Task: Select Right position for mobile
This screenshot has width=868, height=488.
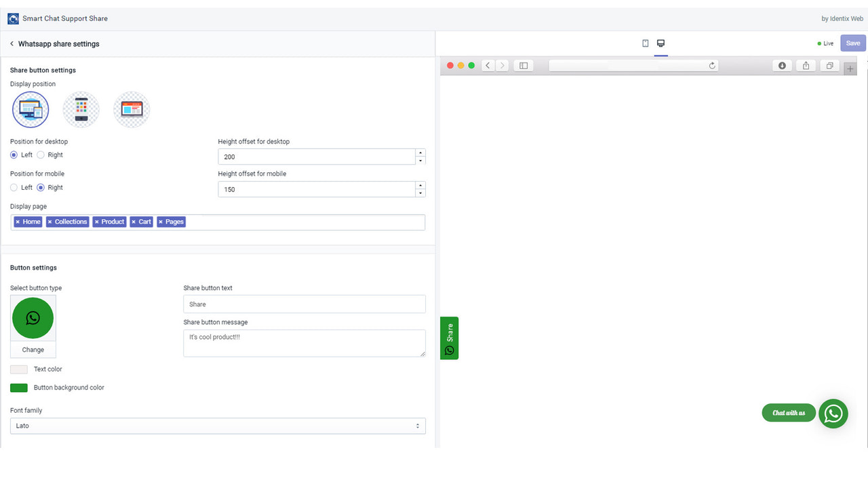Action: coord(40,187)
